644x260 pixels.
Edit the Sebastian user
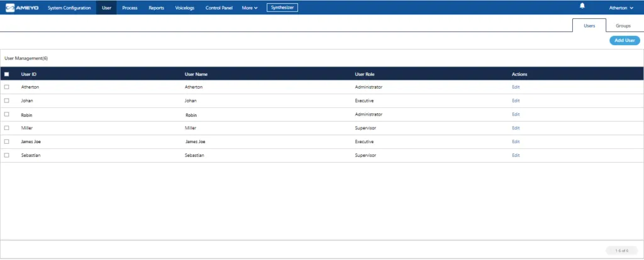[x=516, y=155]
